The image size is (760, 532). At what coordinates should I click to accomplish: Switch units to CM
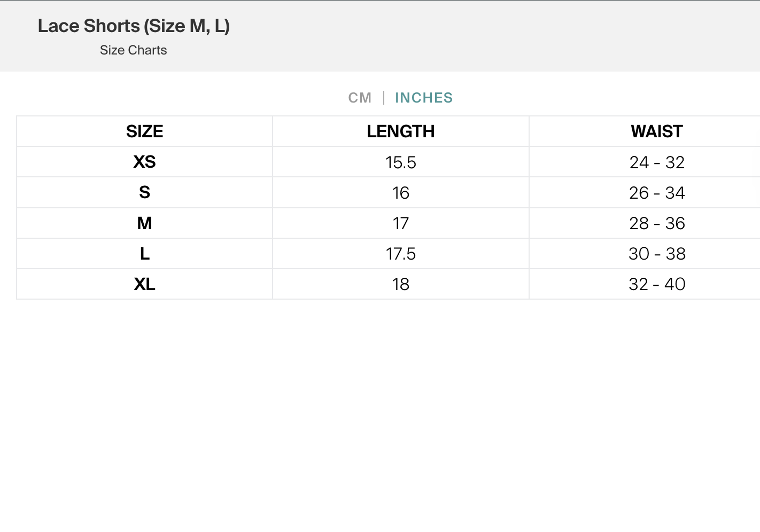coord(360,98)
